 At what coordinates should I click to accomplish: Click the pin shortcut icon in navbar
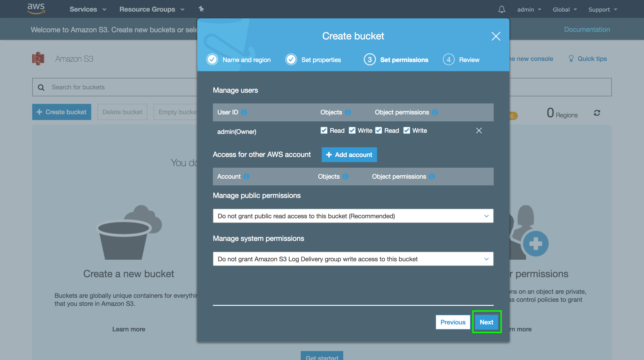[201, 9]
